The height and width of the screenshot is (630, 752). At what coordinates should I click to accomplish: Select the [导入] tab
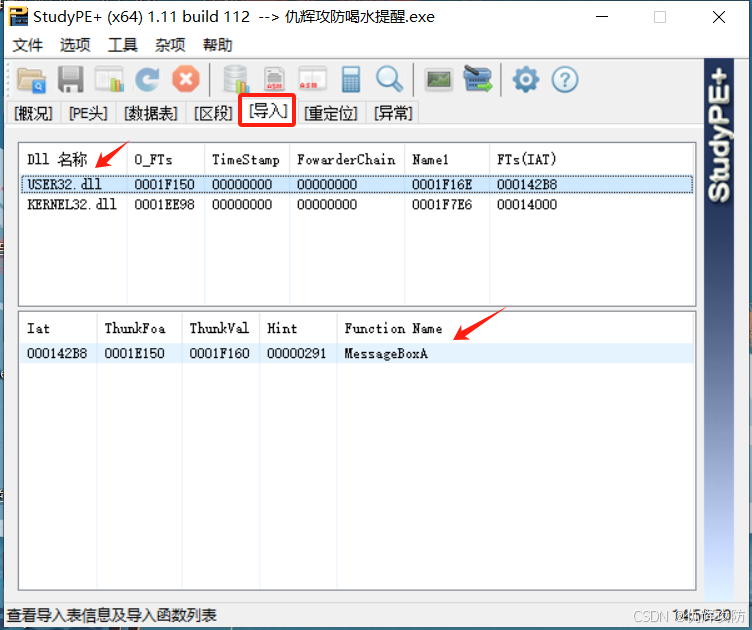pyautogui.click(x=268, y=111)
